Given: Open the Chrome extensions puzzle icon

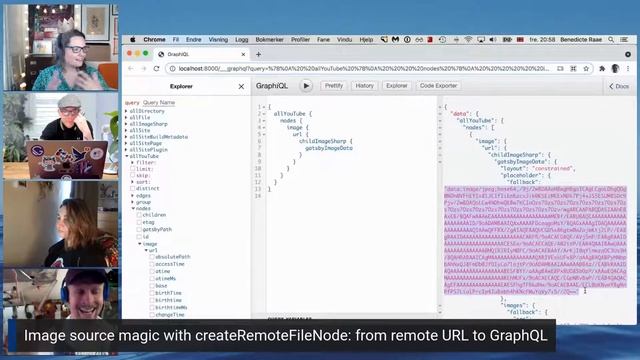Looking at the screenshot, I should tap(602, 69).
